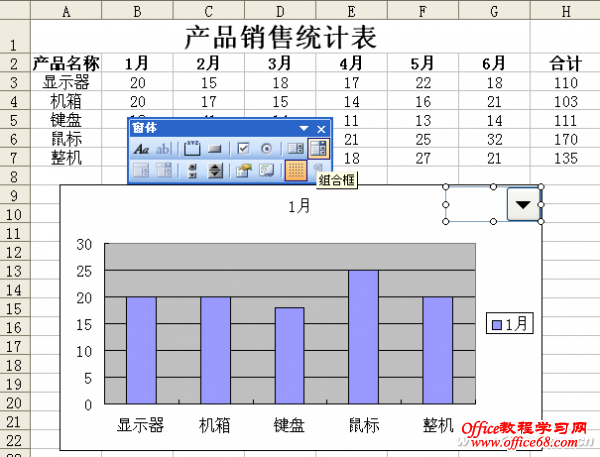Open the Forms toolbar options dropdown arrow
The image size is (600, 457).
[304, 128]
